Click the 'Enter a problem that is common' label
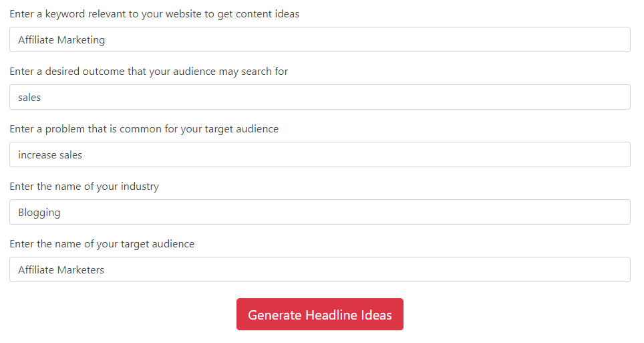644x343 pixels. coord(144,129)
